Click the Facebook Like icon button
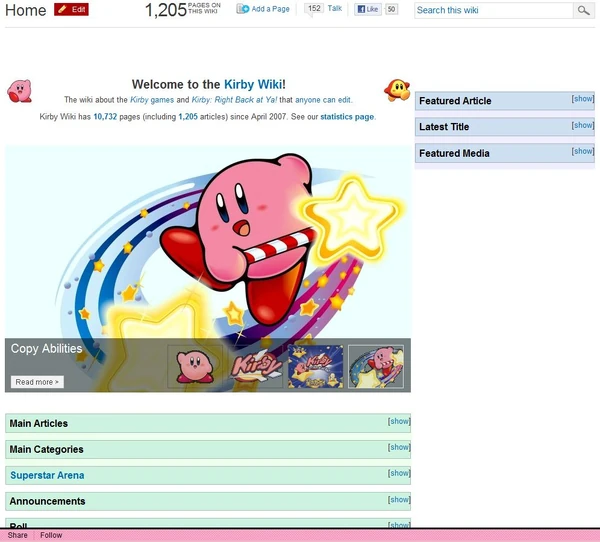The image size is (600, 542). pyautogui.click(x=368, y=9)
